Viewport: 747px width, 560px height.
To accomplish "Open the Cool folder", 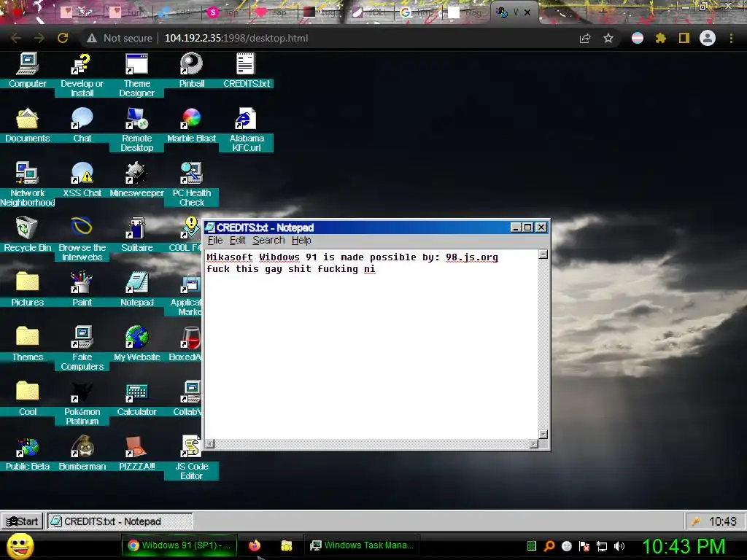I will [x=27, y=399].
